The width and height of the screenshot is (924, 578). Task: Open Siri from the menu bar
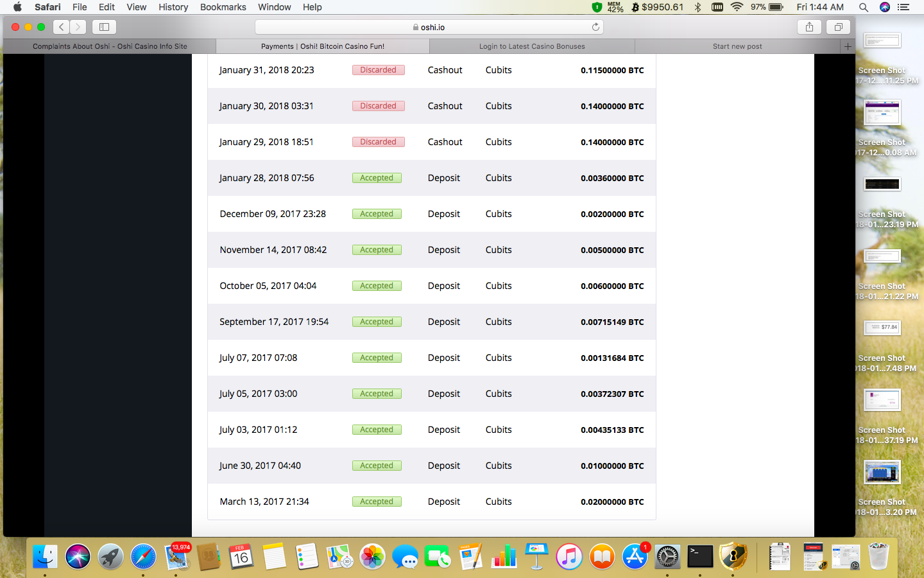click(884, 7)
